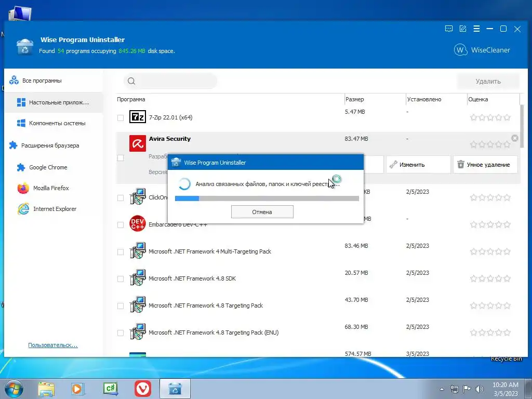Click the Embarcadero Dev-C++ icon
532x399 pixels.
point(137,223)
